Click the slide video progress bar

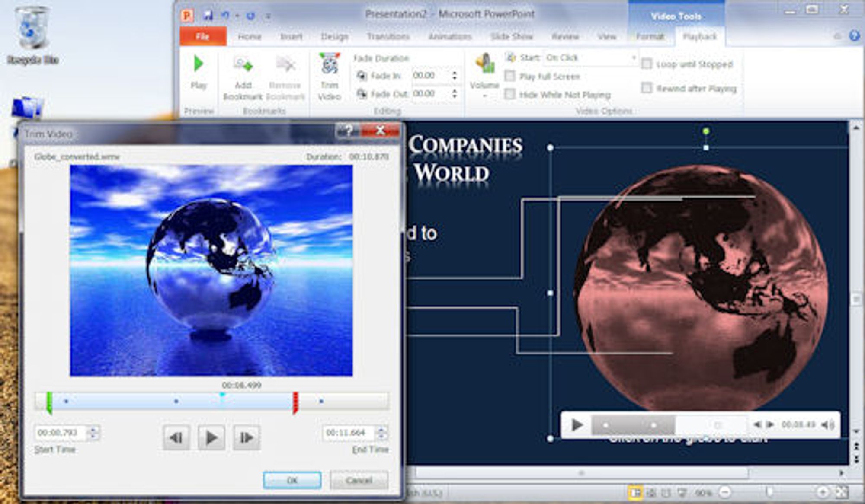pos(670,425)
